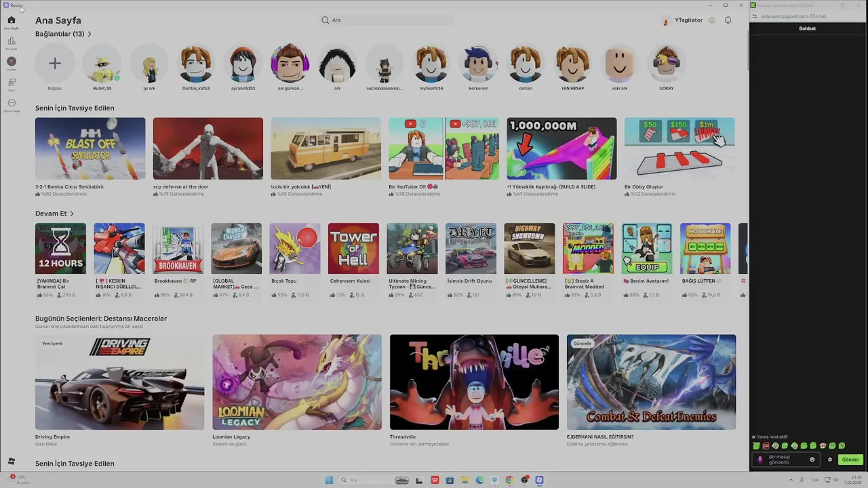Open the Brookhaven RP thumbnail

click(178, 249)
